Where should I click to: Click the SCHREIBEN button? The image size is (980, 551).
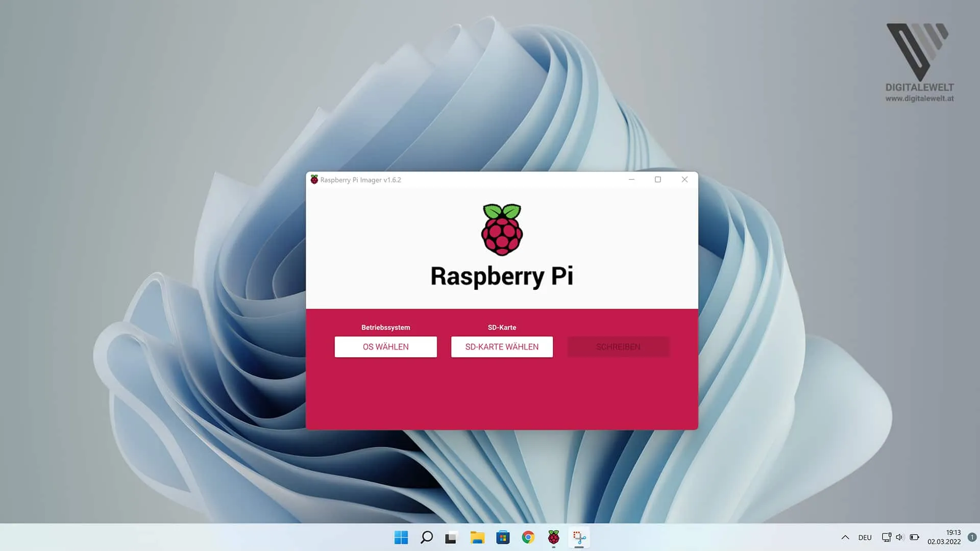pyautogui.click(x=618, y=347)
